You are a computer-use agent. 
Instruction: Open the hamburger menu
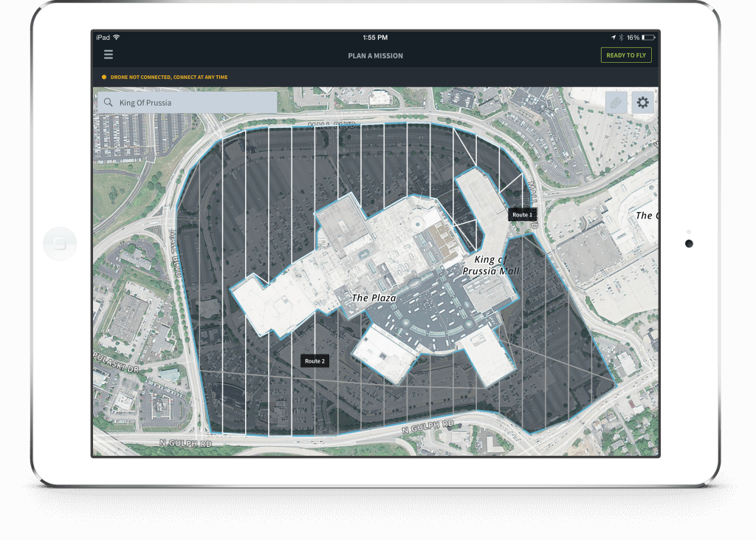[109, 55]
